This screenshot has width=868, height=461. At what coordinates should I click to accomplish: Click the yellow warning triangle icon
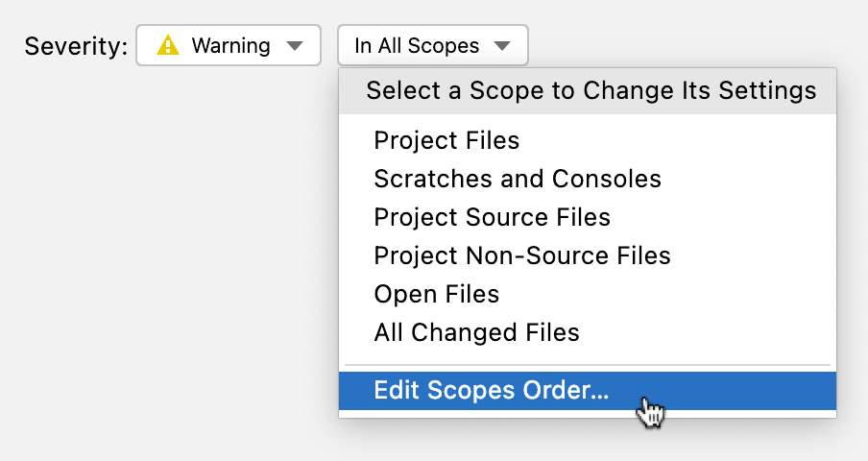[x=168, y=45]
